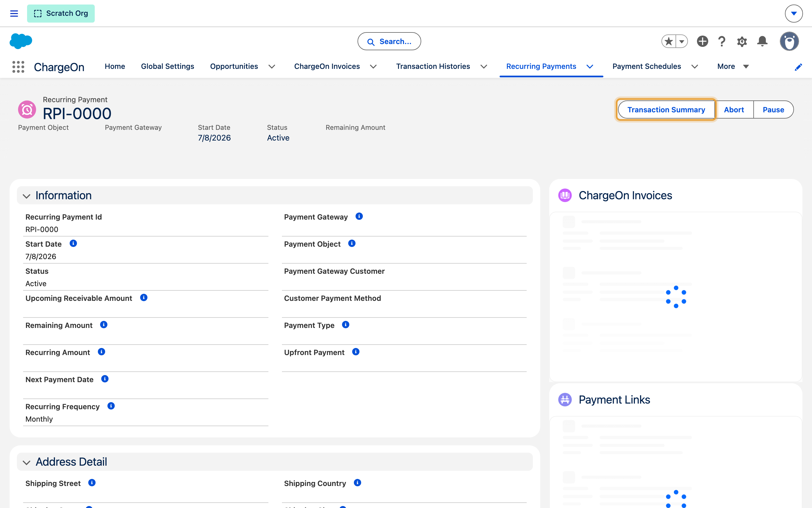Open the Opportunities tab

tap(234, 67)
